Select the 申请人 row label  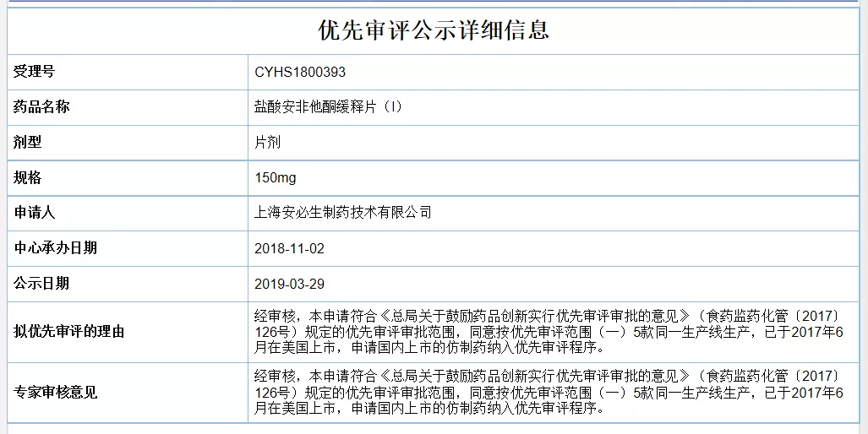(x=34, y=213)
